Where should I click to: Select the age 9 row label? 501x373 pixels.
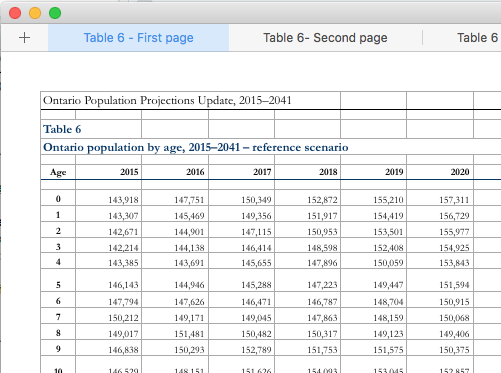point(58,348)
